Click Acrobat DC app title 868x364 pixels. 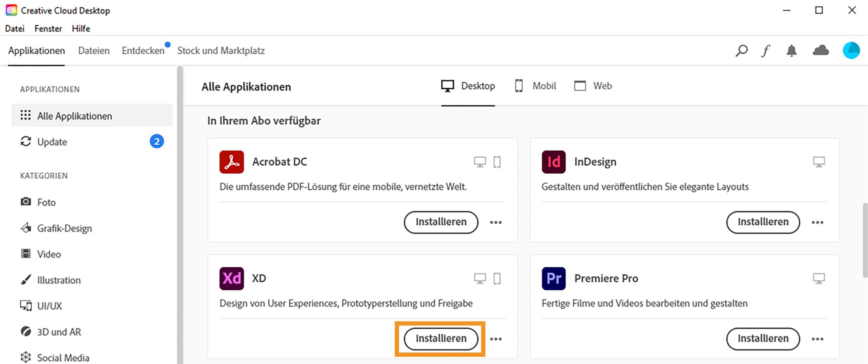pyautogui.click(x=279, y=162)
